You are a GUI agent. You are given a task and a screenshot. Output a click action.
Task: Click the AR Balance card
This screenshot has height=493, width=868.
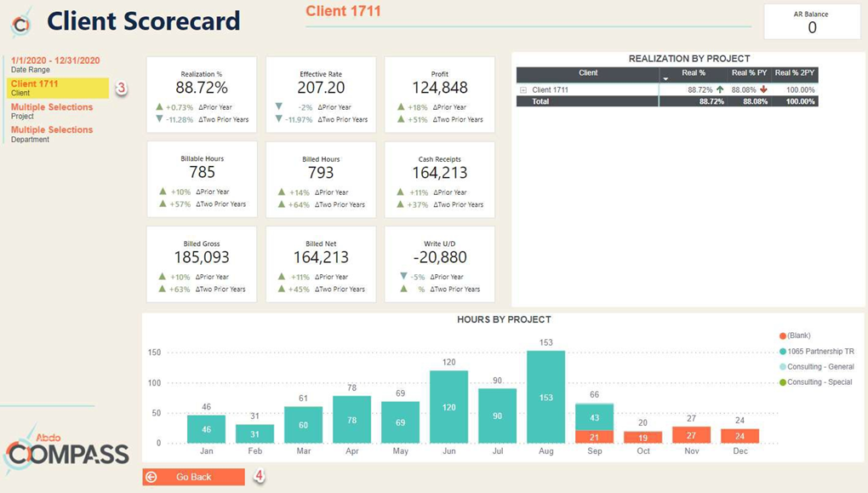[811, 22]
